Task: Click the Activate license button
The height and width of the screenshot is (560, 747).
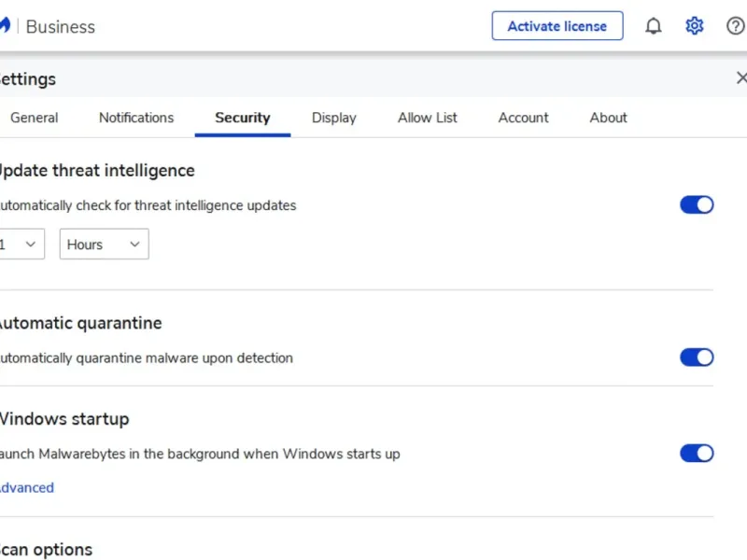Action: click(x=557, y=26)
